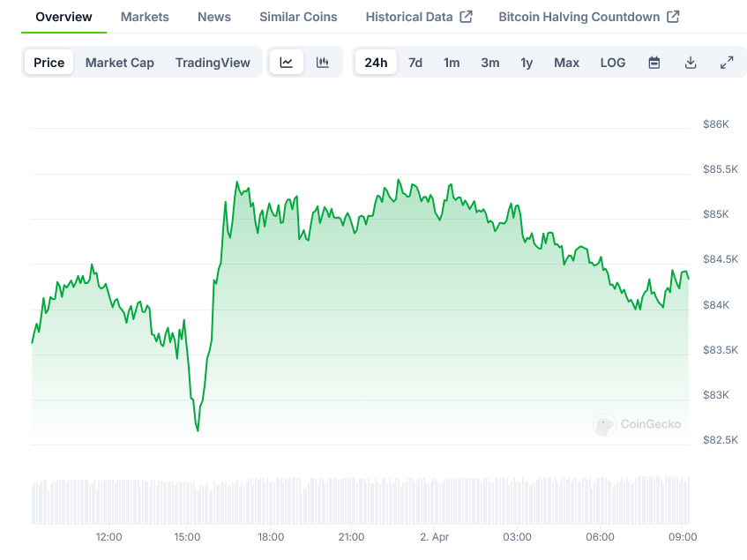Image resolution: width=747 pixels, height=560 pixels.
Task: Download chart data icon
Action: [x=691, y=63]
